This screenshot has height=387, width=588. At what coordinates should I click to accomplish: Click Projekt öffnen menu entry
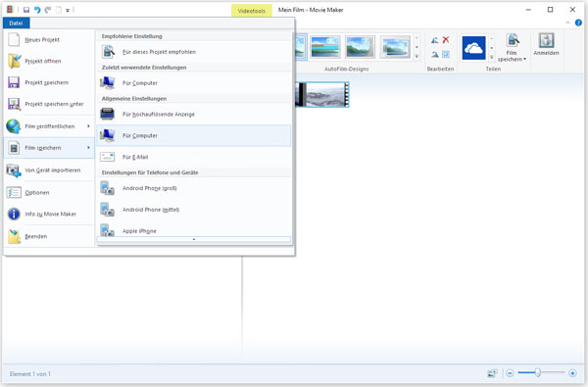click(49, 61)
